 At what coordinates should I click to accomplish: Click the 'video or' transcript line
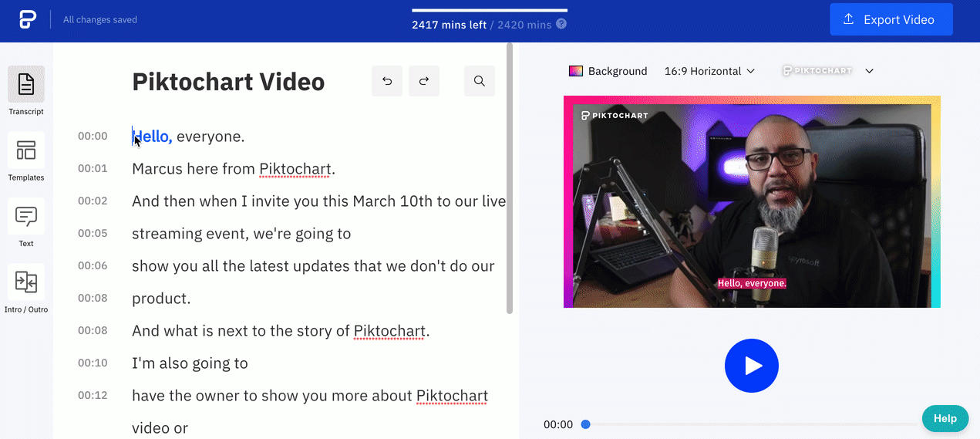(x=160, y=428)
